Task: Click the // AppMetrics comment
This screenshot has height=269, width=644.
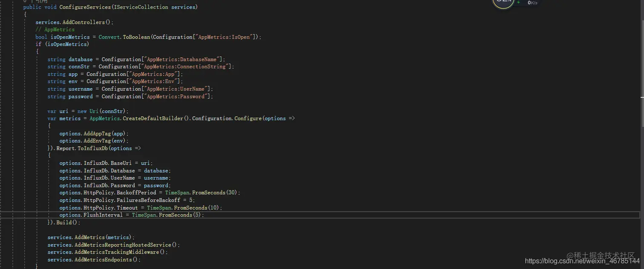Action: click(55, 30)
